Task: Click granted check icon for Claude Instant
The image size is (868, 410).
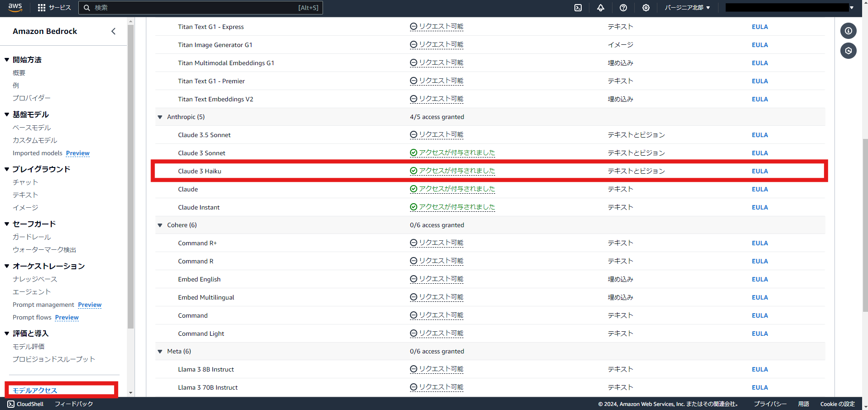Action: tap(413, 207)
